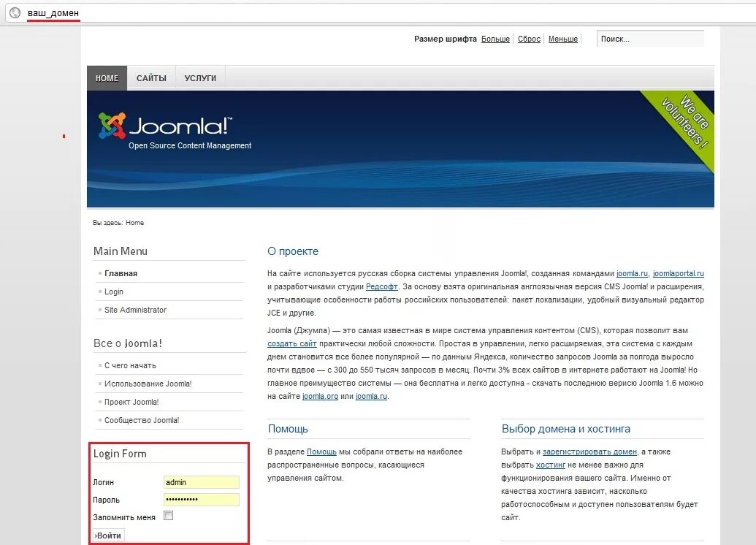Click the 'Main Menu' heading
This screenshot has width=756, height=545.
[121, 251]
